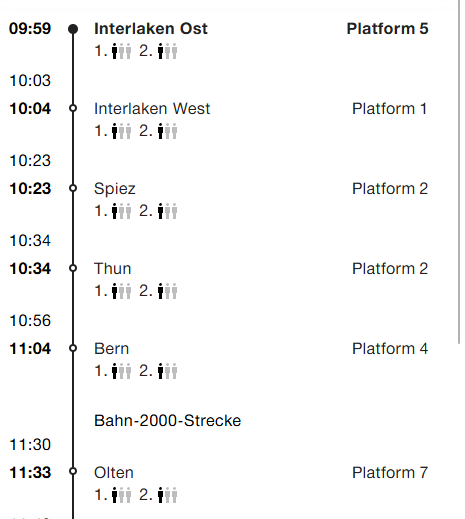This screenshot has height=519, width=465.
Task: Click the Bahn-2000-Strecke route note
Action: (167, 421)
